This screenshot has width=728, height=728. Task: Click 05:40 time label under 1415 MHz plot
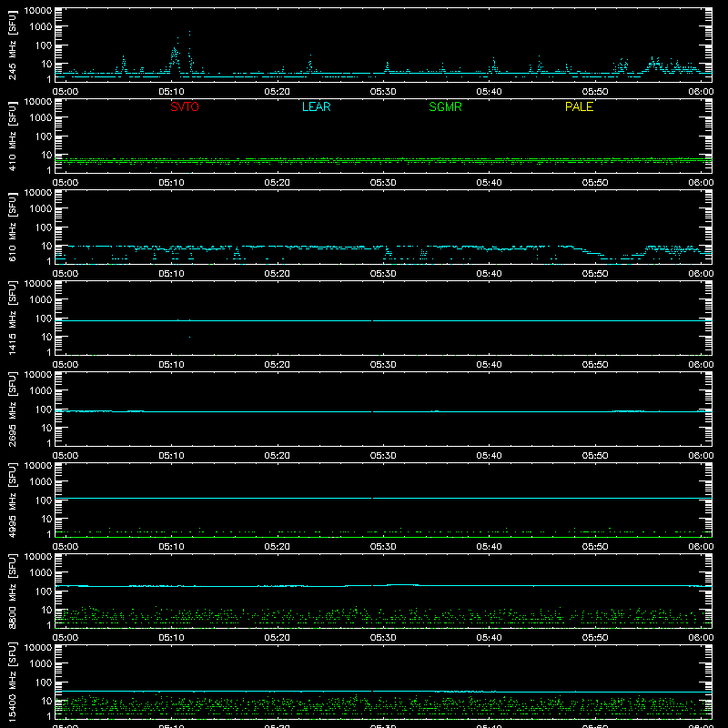coord(489,365)
